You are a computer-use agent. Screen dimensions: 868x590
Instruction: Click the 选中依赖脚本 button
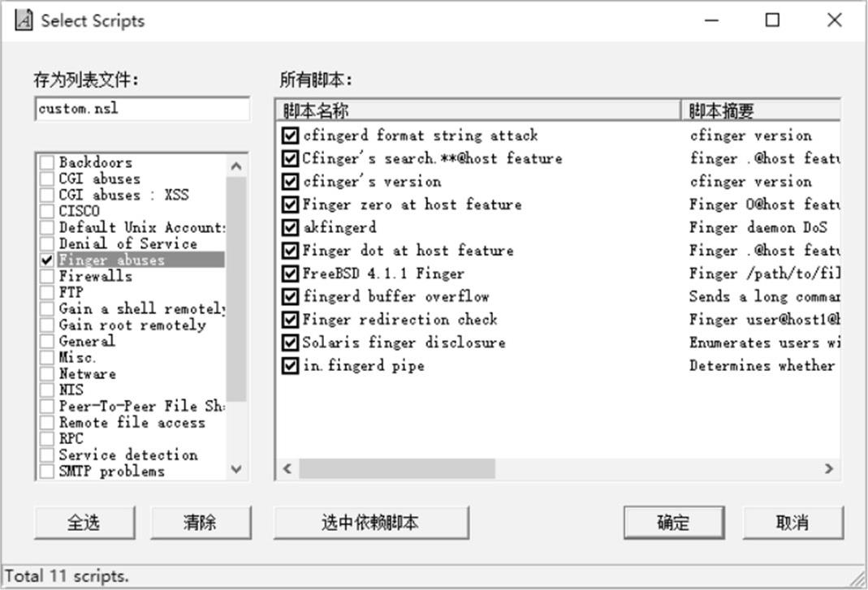pos(371,523)
